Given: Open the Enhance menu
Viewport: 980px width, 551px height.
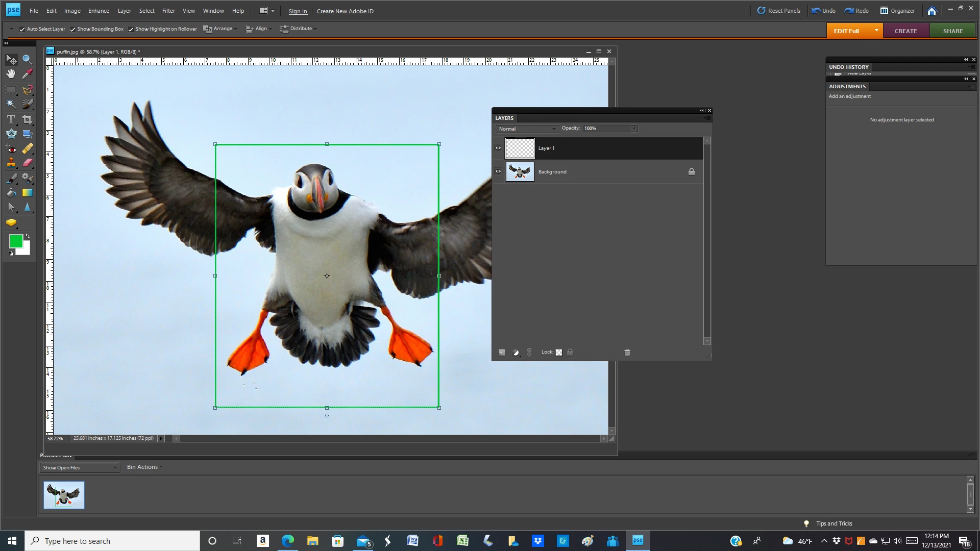Looking at the screenshot, I should click(99, 11).
